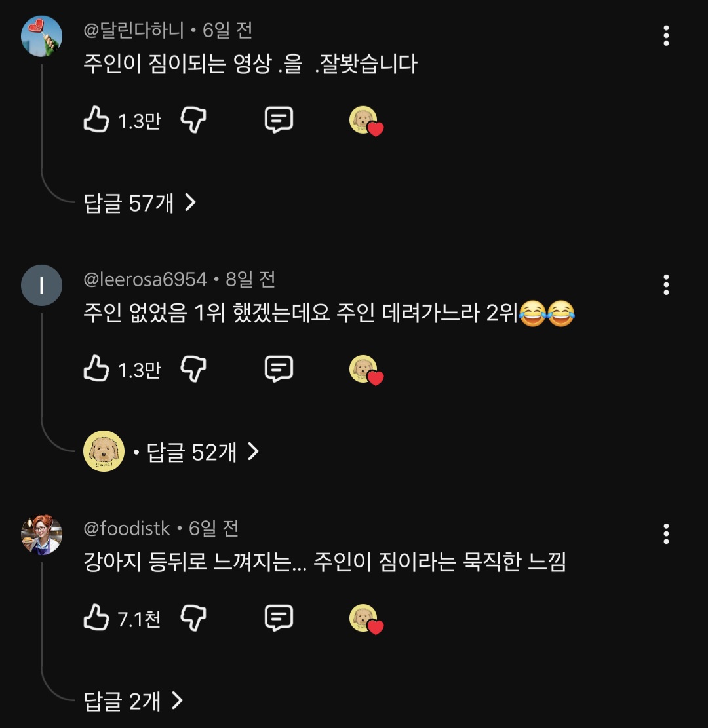The width and height of the screenshot is (708, 728).
Task: Open @foodistk's channel via username
Action: (x=127, y=529)
